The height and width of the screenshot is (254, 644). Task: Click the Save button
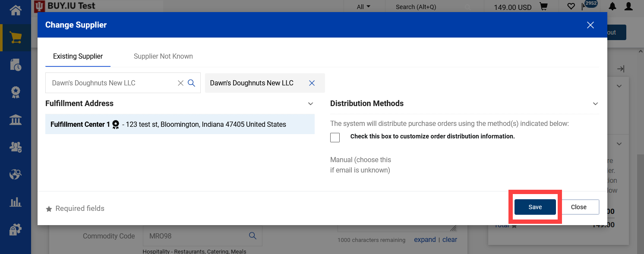pyautogui.click(x=535, y=207)
